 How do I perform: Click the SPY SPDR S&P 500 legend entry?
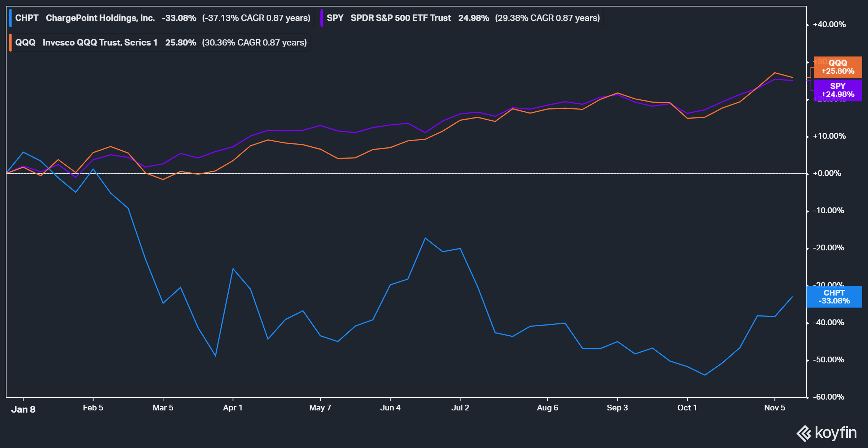pyautogui.click(x=462, y=18)
